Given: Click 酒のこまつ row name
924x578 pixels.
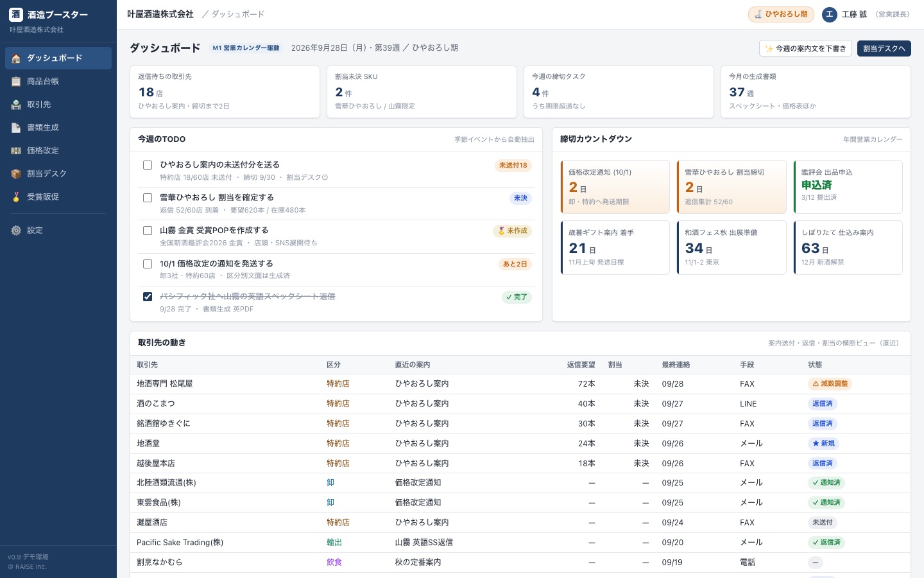Looking at the screenshot, I should [156, 404].
